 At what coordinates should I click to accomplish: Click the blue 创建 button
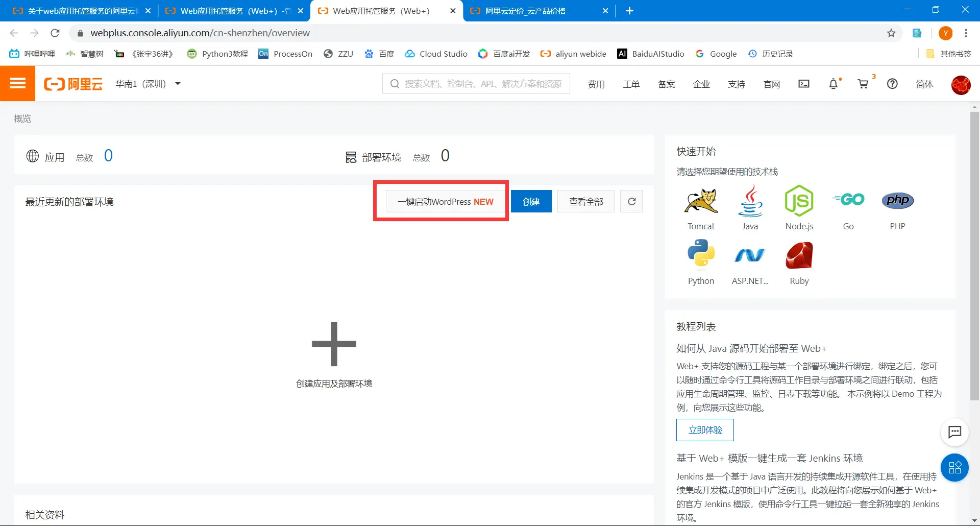[x=531, y=201]
